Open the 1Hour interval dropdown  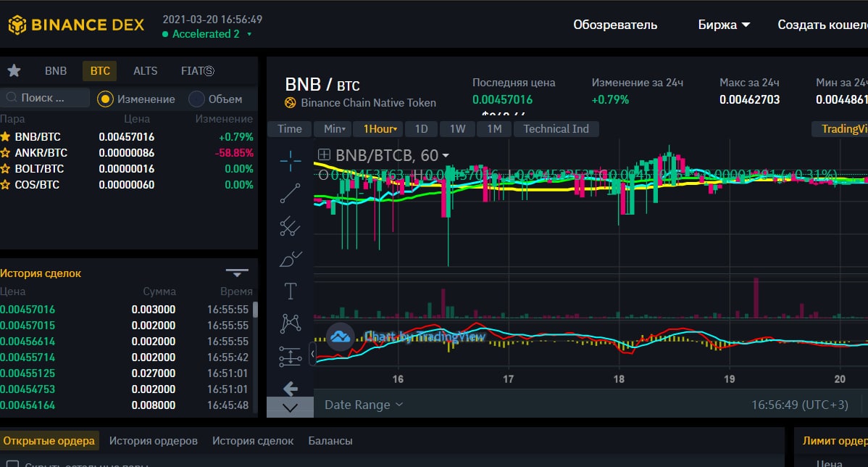pos(380,129)
